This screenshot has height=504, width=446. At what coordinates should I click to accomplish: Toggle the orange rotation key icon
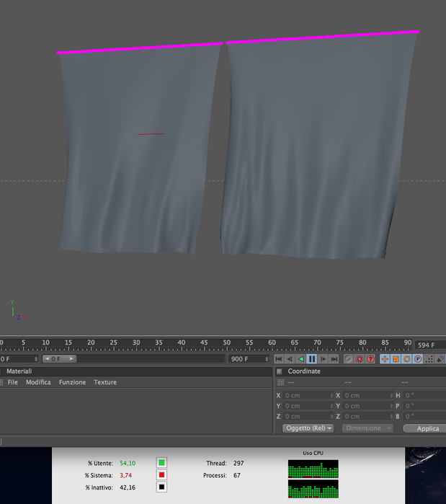point(407,359)
